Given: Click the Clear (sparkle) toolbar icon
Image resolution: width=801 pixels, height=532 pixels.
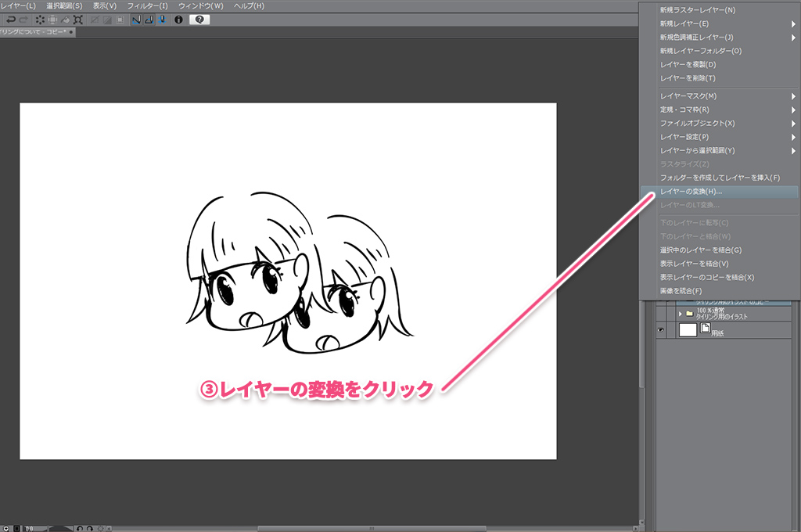Looking at the screenshot, I should click(x=40, y=20).
